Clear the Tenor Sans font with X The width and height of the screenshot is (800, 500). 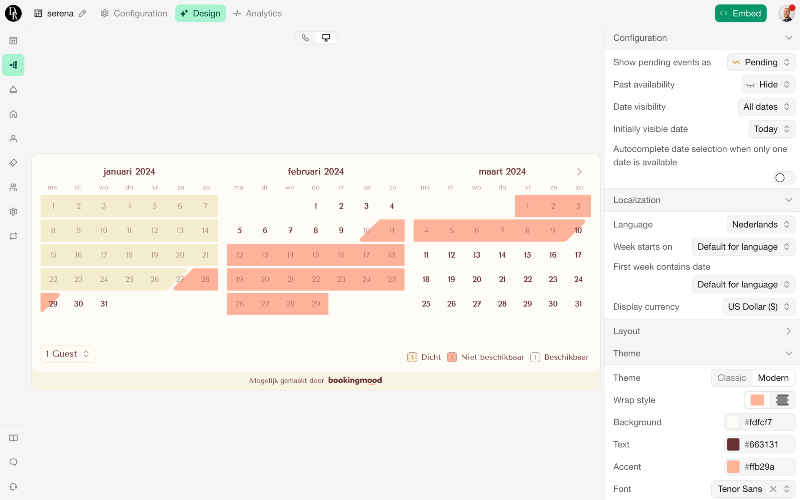tap(773, 489)
